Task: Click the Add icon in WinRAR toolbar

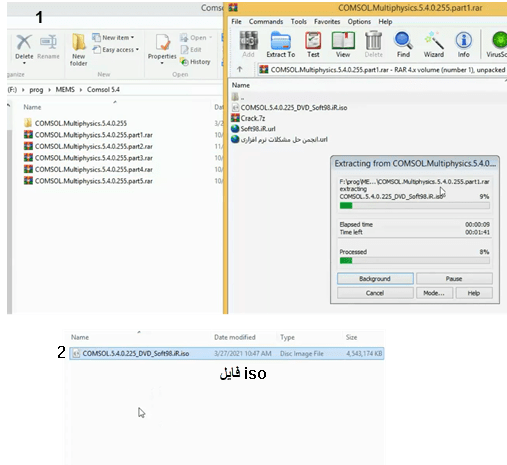Action: point(248,44)
